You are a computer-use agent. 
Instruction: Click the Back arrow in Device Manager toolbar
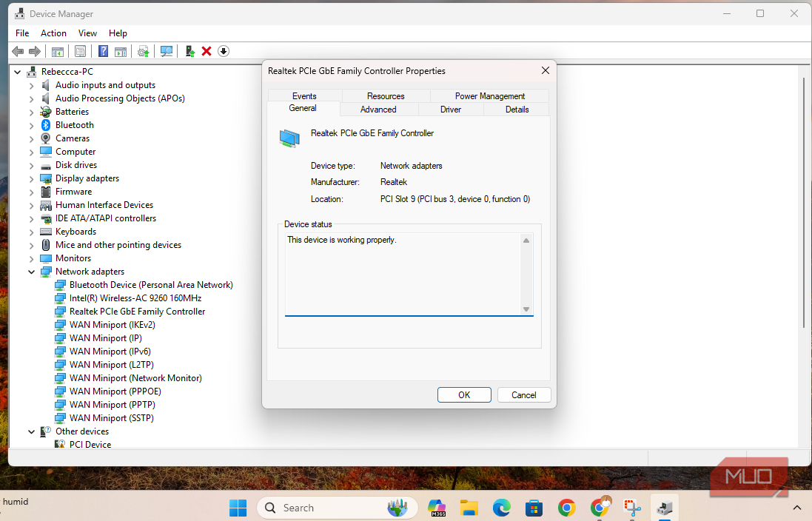pyautogui.click(x=18, y=51)
